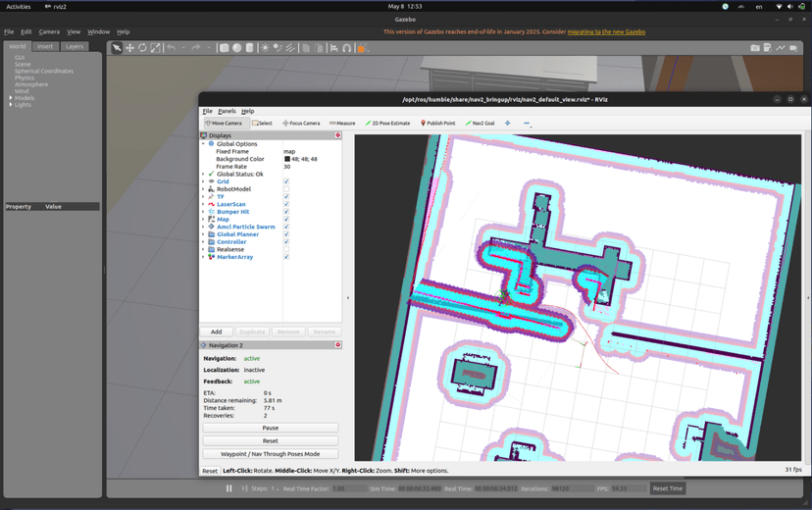The image size is (812, 510).
Task: Click the blue plus add-tool icon
Action: 508,124
